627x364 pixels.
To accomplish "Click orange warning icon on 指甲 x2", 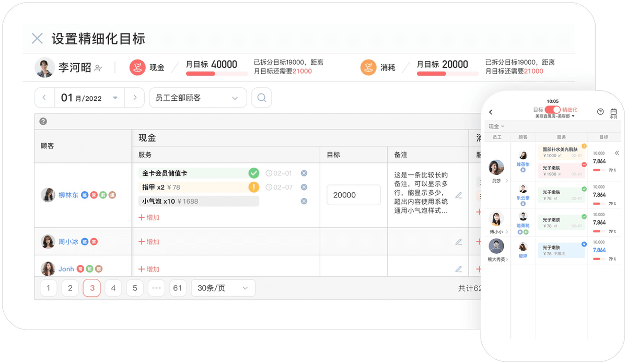I will 253,187.
